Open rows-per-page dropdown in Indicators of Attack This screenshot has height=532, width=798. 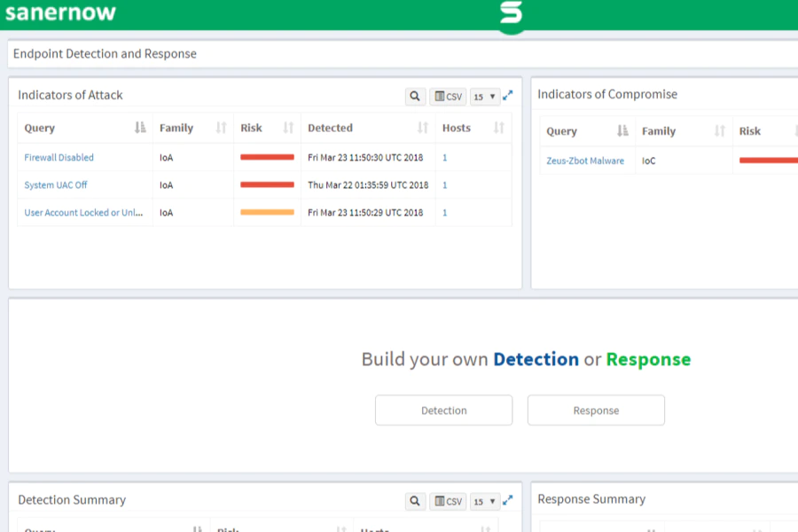tap(484, 97)
